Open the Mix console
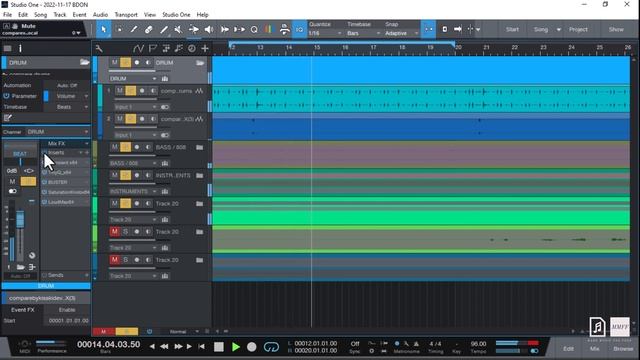The width and height of the screenshot is (640, 360). [594, 349]
